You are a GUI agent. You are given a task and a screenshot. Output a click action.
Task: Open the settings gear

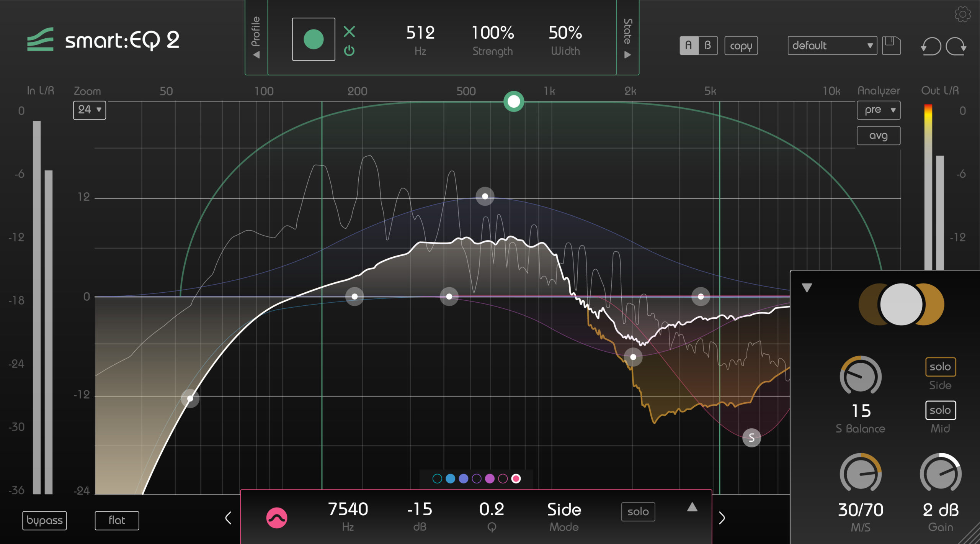(x=962, y=15)
